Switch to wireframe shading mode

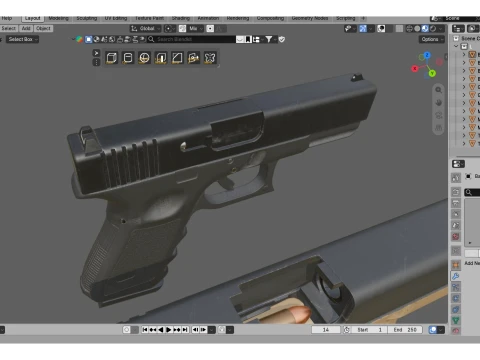pyautogui.click(x=409, y=29)
